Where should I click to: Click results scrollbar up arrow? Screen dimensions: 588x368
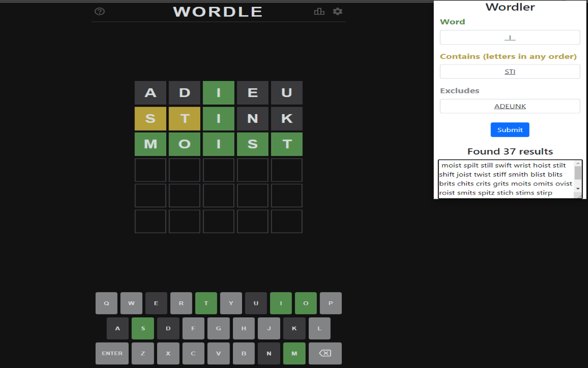tap(578, 164)
